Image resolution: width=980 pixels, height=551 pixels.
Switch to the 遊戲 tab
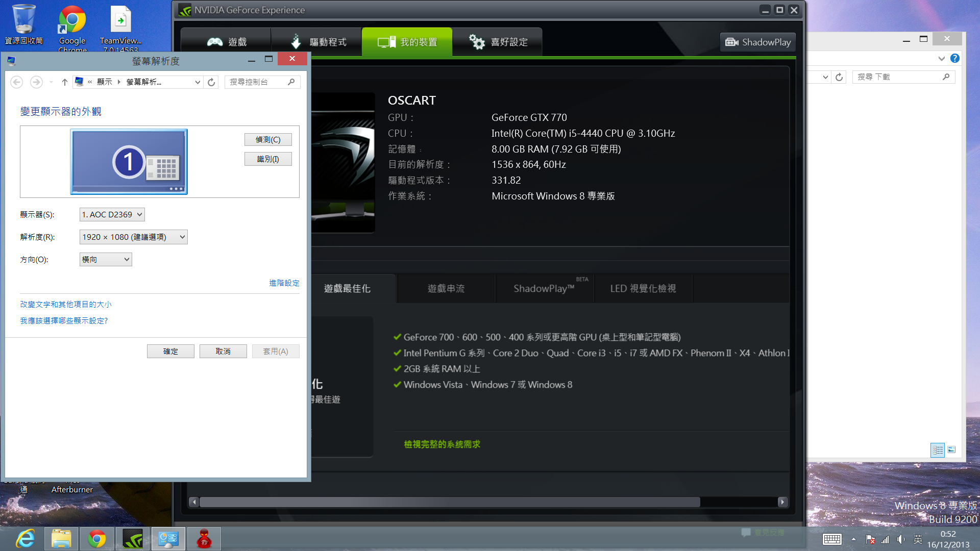(x=226, y=42)
